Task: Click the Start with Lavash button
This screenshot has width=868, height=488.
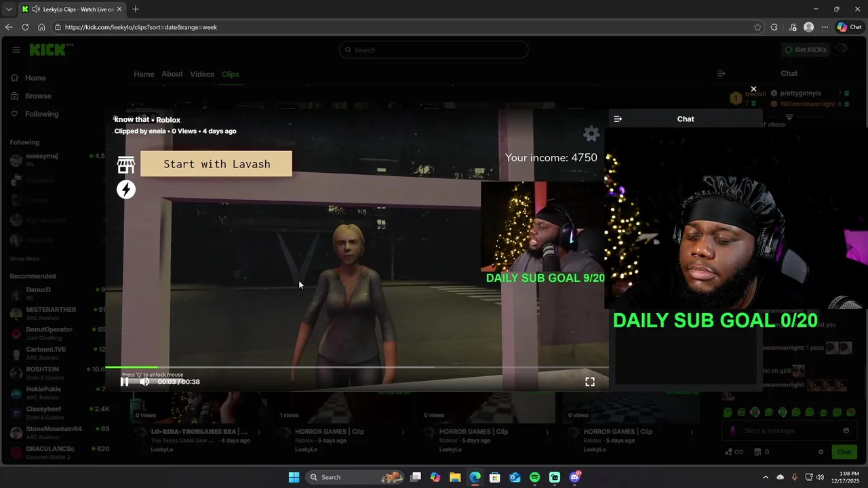Action: 216,164
